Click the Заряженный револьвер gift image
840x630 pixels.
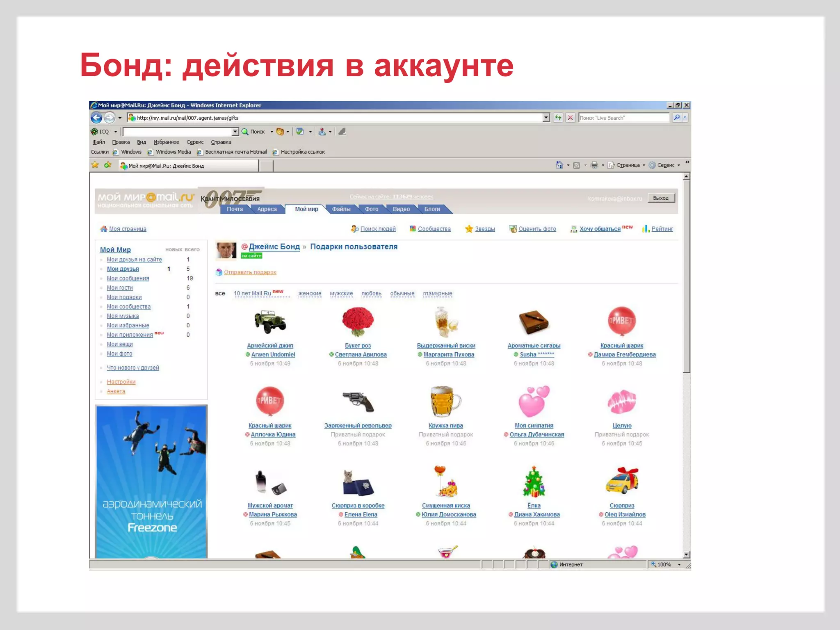358,402
